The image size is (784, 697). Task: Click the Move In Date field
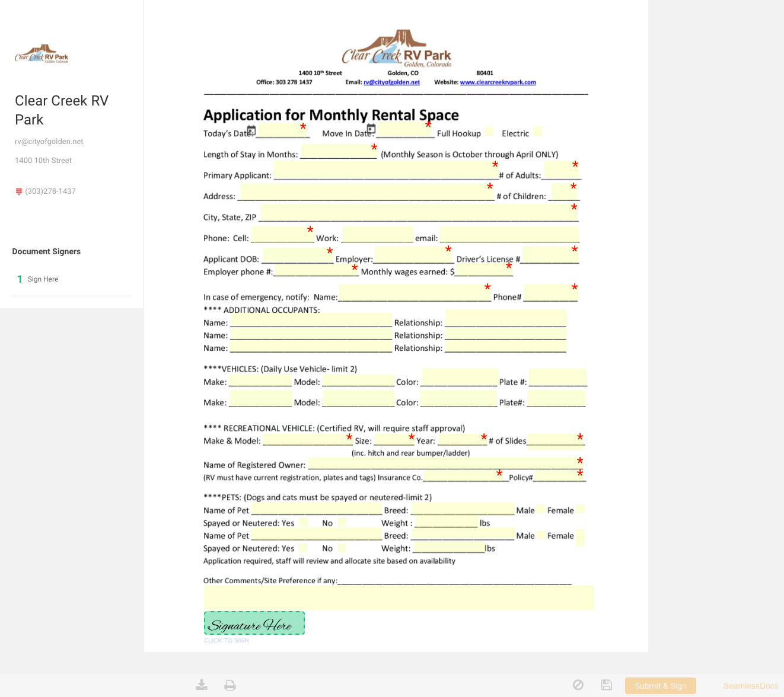click(403, 129)
